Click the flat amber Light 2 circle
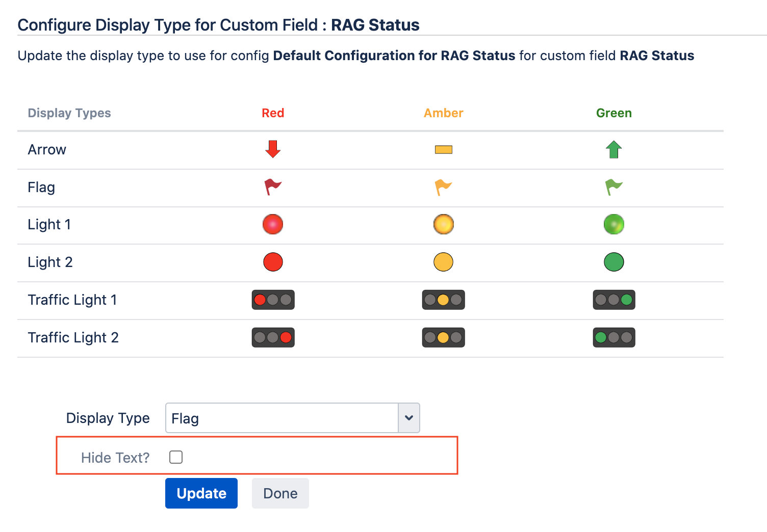 [x=443, y=262]
